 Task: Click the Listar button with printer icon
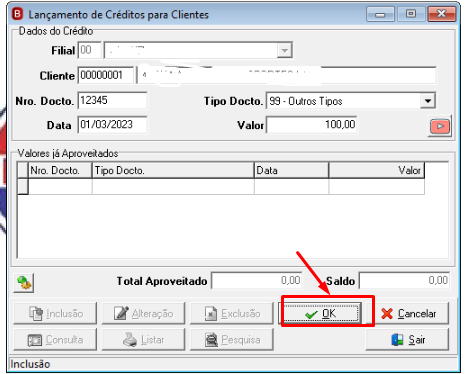(143, 340)
